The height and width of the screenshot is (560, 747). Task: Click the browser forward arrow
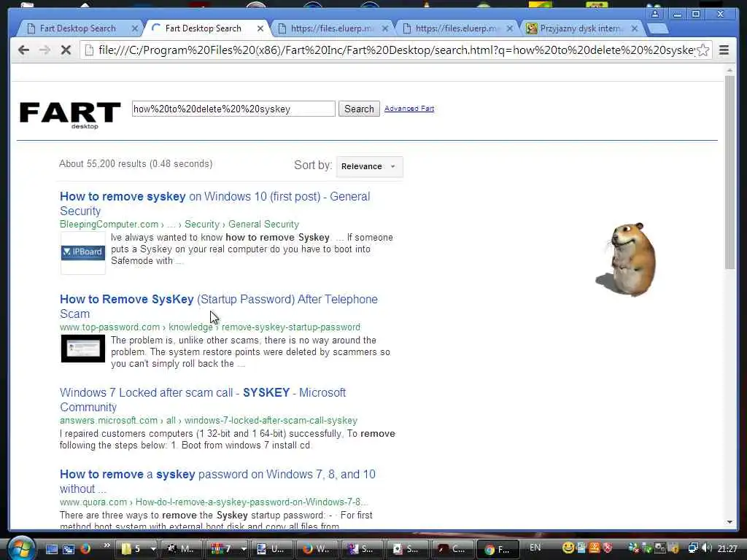pos(44,50)
